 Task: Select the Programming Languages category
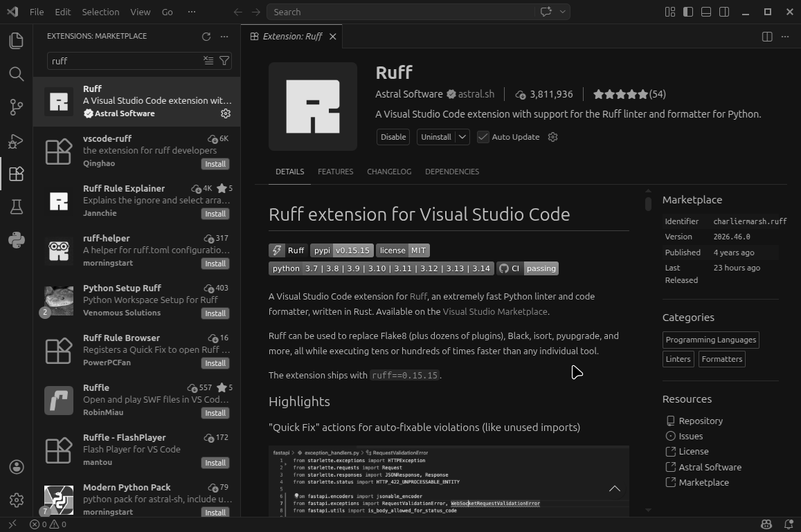(710, 340)
